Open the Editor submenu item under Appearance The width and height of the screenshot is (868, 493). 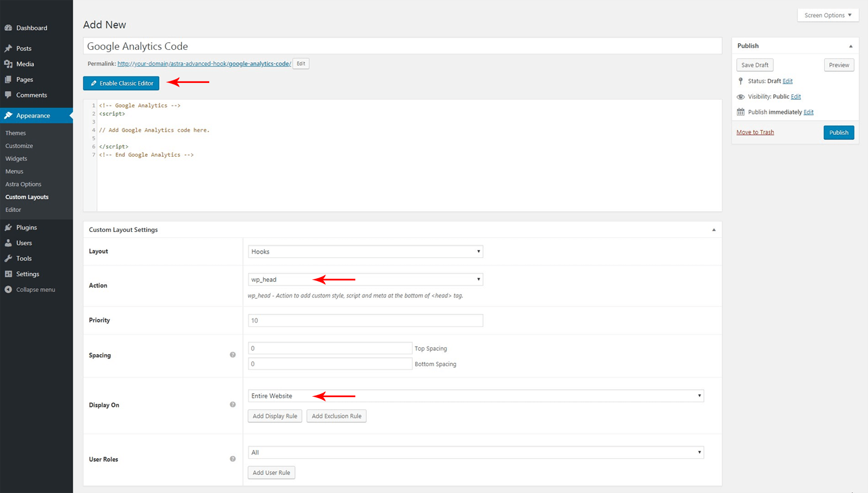tap(13, 210)
